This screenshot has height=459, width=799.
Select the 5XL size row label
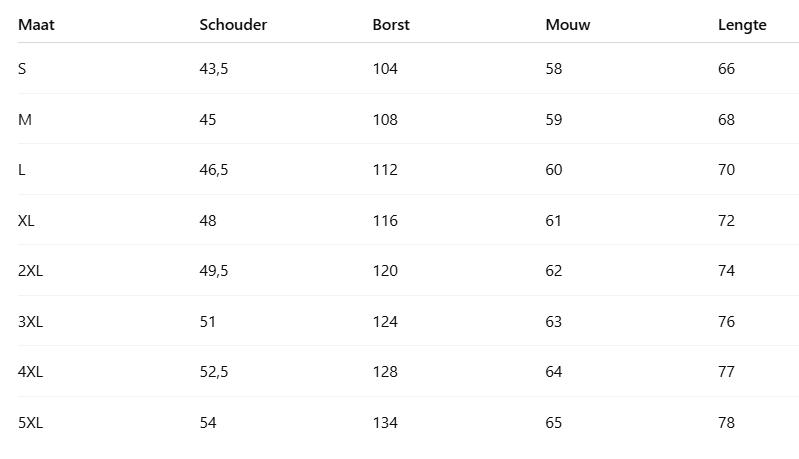tap(31, 423)
